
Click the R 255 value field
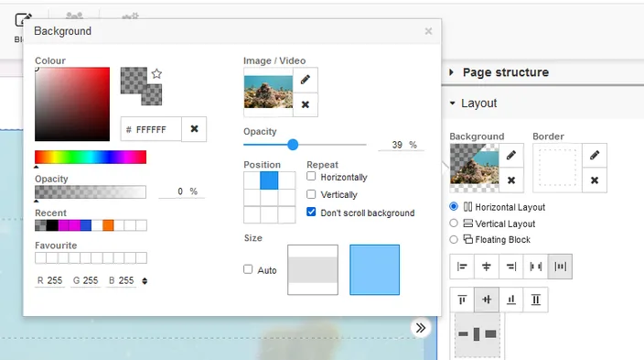(x=49, y=281)
